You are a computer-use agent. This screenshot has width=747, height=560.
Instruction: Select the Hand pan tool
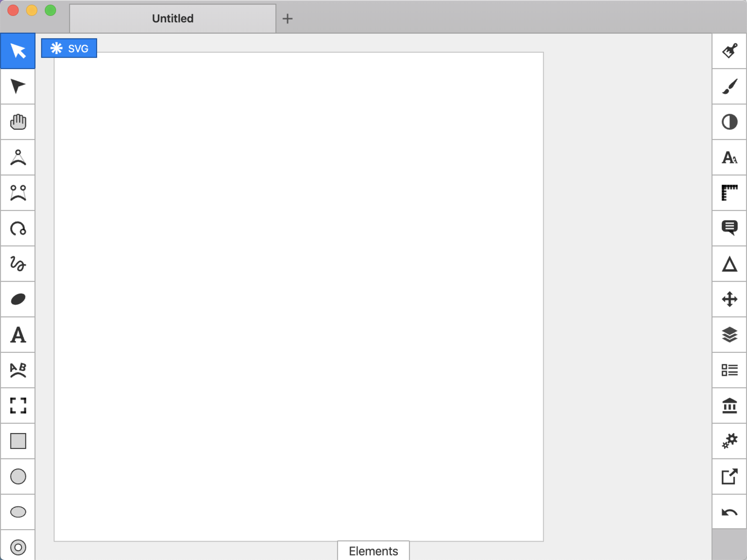pyautogui.click(x=18, y=122)
